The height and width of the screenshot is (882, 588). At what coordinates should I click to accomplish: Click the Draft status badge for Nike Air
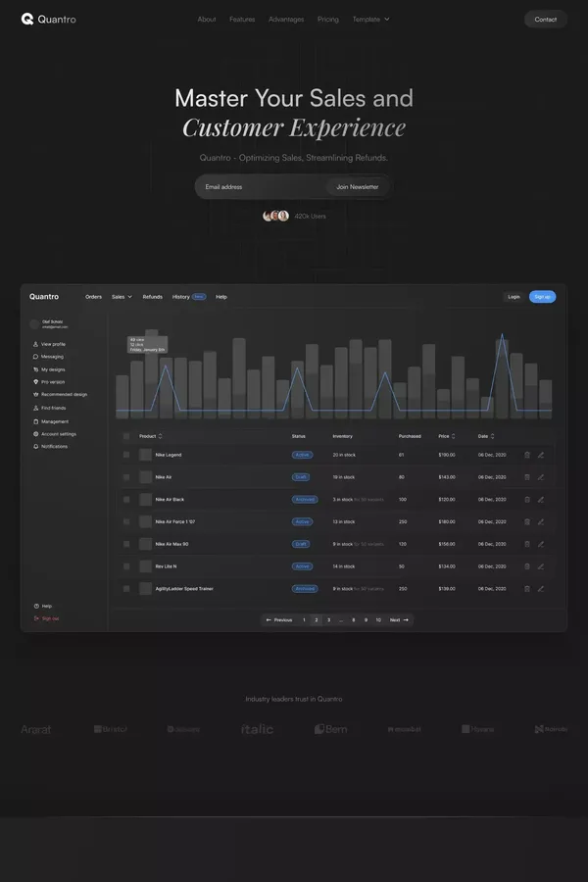(301, 477)
